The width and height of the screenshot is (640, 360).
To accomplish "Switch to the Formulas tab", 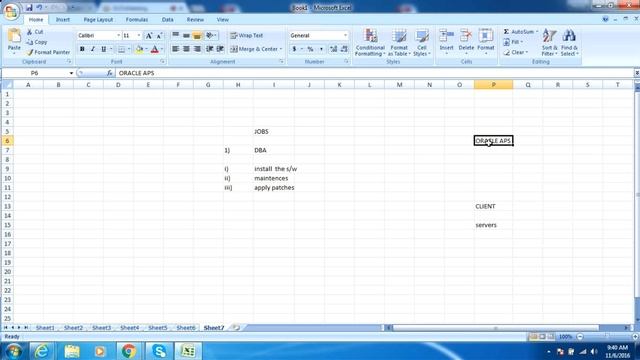I will [137, 20].
